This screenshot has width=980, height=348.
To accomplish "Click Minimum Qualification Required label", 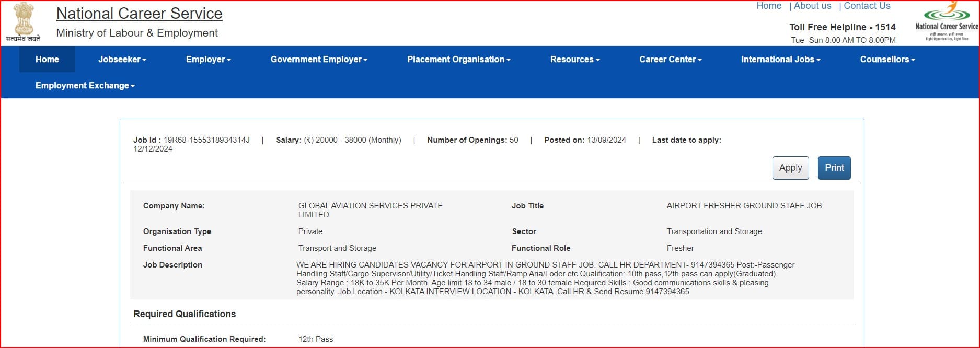I will coord(204,339).
